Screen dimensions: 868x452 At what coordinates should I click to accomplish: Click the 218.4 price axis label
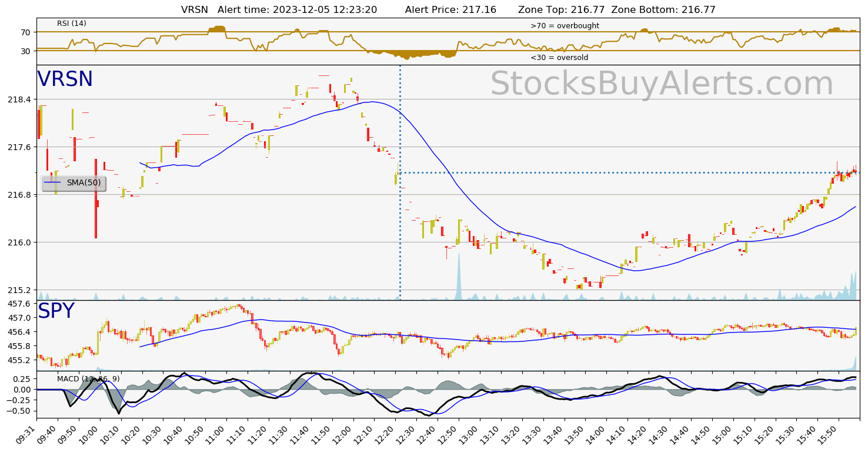pyautogui.click(x=19, y=99)
